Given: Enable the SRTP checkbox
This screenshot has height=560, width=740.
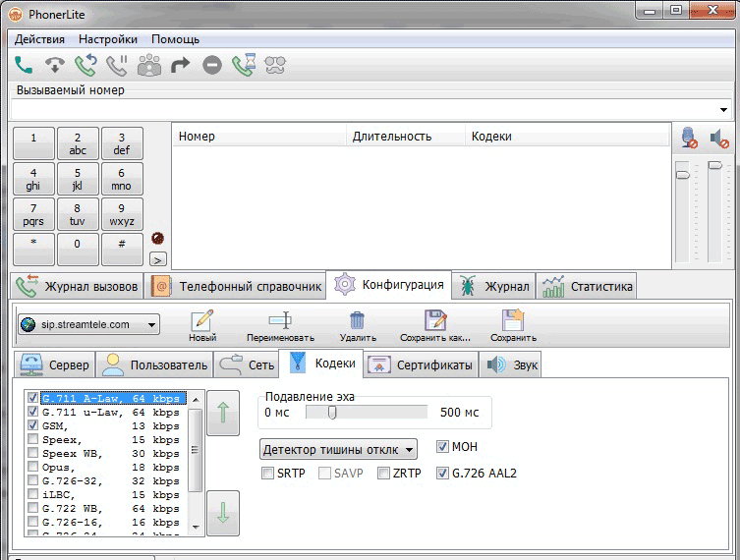Looking at the screenshot, I should 268,474.
